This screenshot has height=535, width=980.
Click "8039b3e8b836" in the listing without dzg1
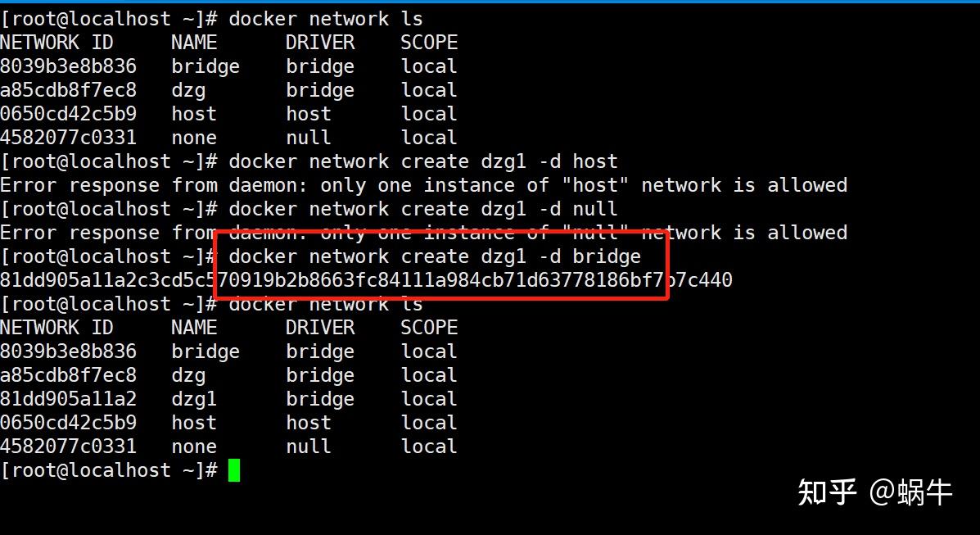pyautogui.click(x=68, y=66)
